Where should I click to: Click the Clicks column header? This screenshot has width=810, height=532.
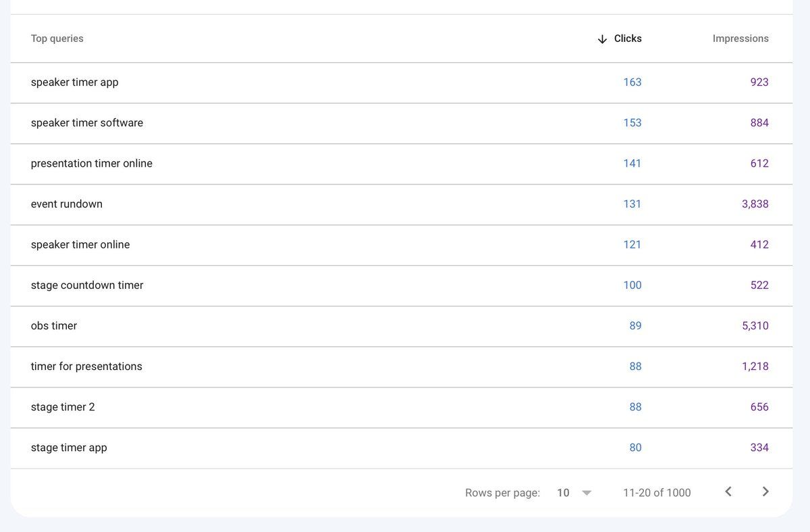coord(627,38)
